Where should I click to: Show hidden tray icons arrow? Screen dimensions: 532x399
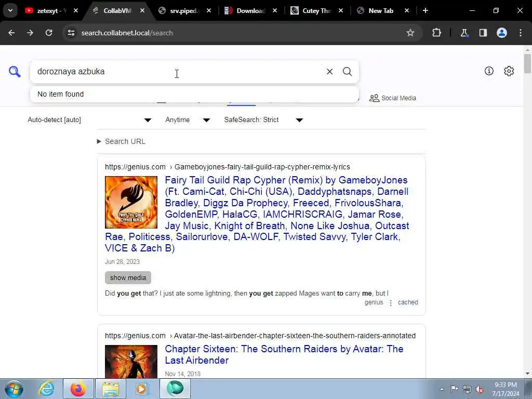click(442, 389)
